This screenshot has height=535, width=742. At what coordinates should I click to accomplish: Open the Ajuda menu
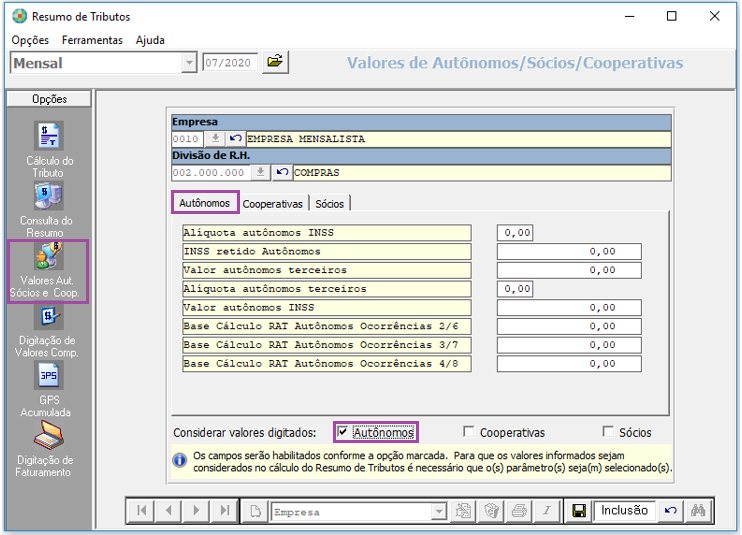tap(150, 40)
